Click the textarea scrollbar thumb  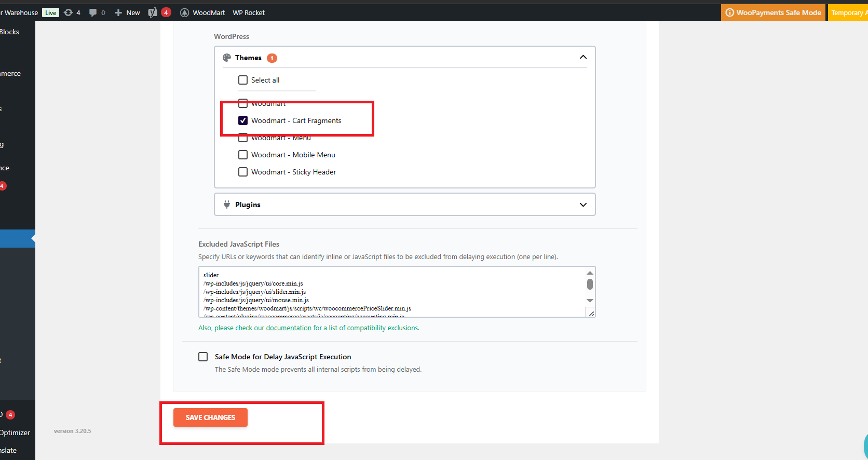[590, 284]
